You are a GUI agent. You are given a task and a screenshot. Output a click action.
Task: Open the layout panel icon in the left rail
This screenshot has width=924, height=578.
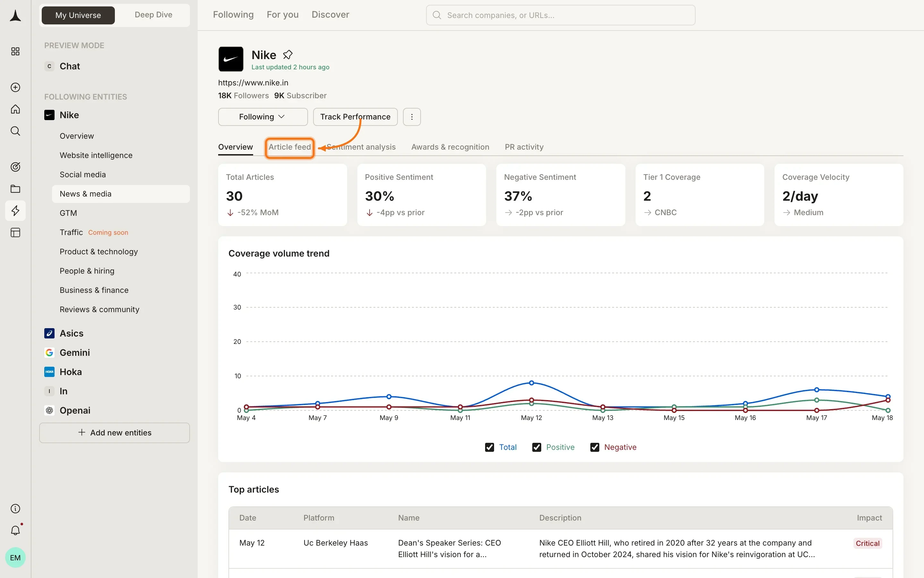pyautogui.click(x=15, y=232)
